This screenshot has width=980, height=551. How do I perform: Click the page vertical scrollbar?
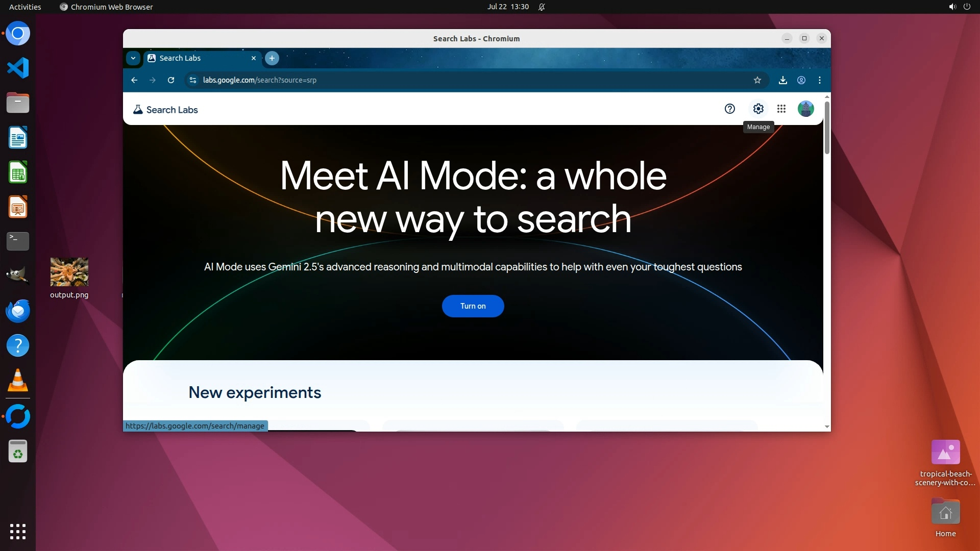pos(827,128)
